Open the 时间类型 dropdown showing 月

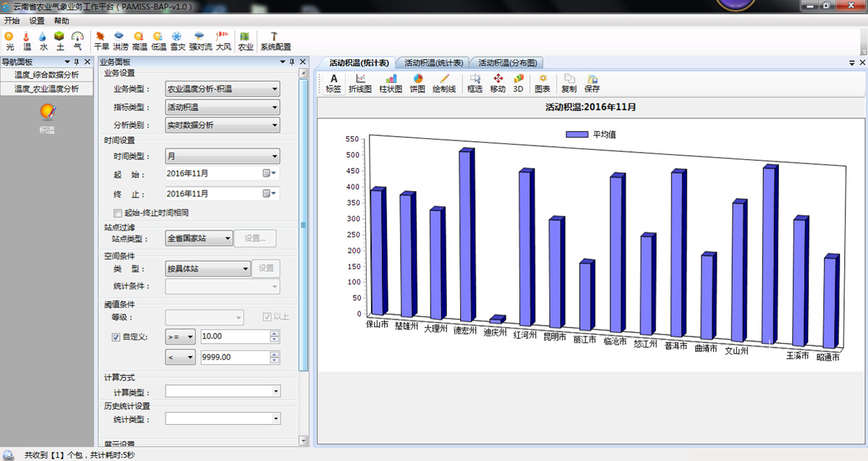click(x=223, y=156)
